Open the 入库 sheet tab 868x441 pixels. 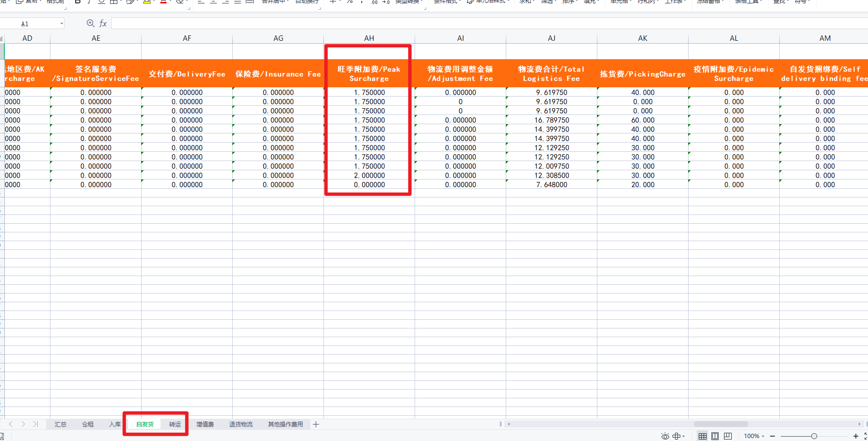click(115, 425)
